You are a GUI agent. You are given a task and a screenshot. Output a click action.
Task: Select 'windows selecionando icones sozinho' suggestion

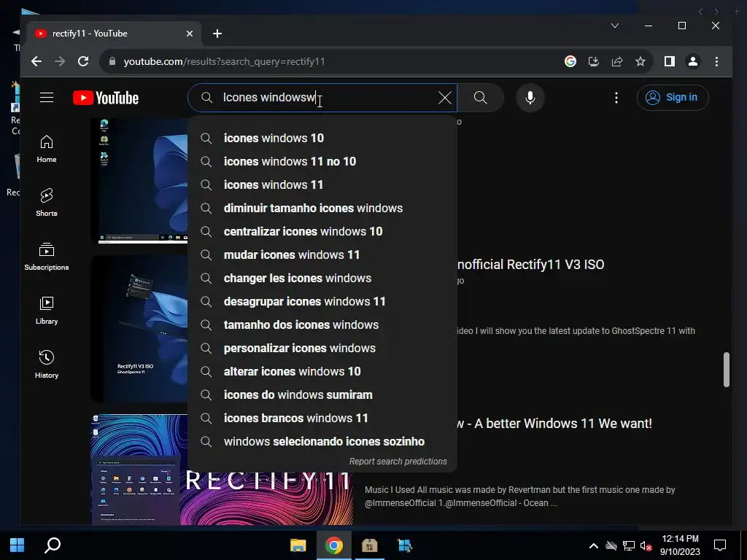point(322,441)
